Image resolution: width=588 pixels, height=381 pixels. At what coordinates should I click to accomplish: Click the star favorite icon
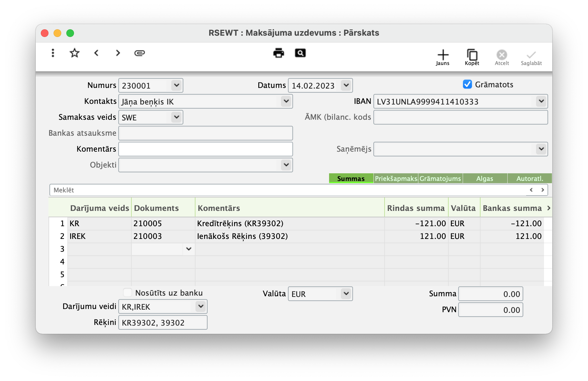(75, 53)
